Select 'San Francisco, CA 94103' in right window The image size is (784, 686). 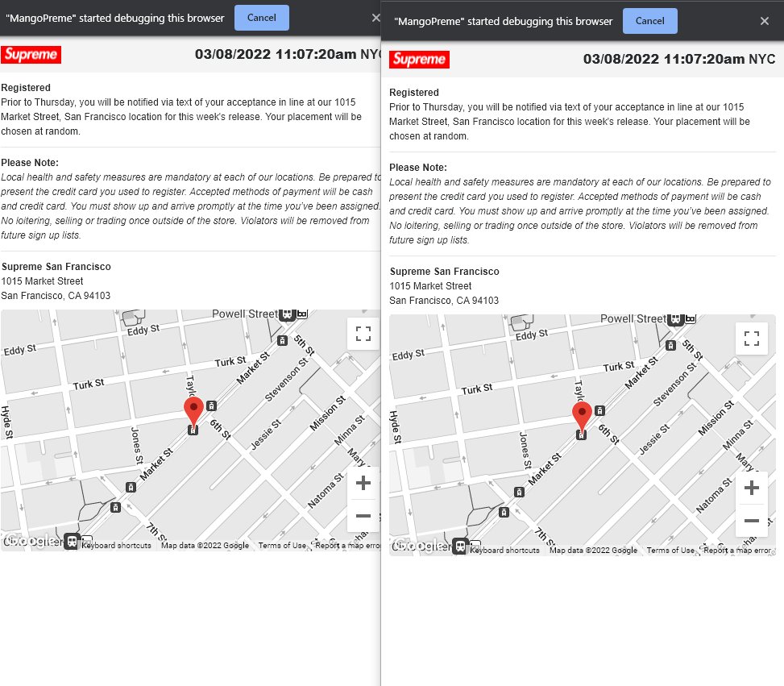[444, 301]
